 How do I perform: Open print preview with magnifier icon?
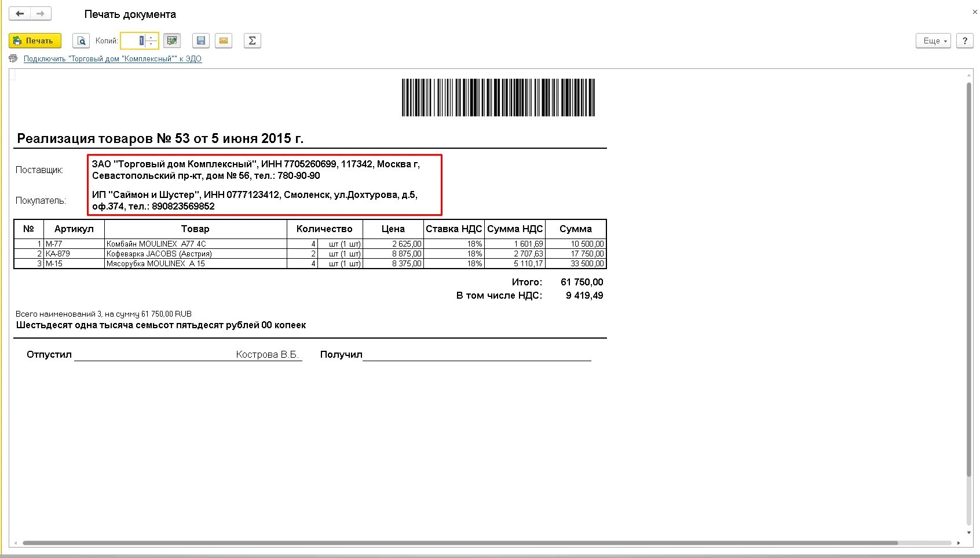[81, 41]
